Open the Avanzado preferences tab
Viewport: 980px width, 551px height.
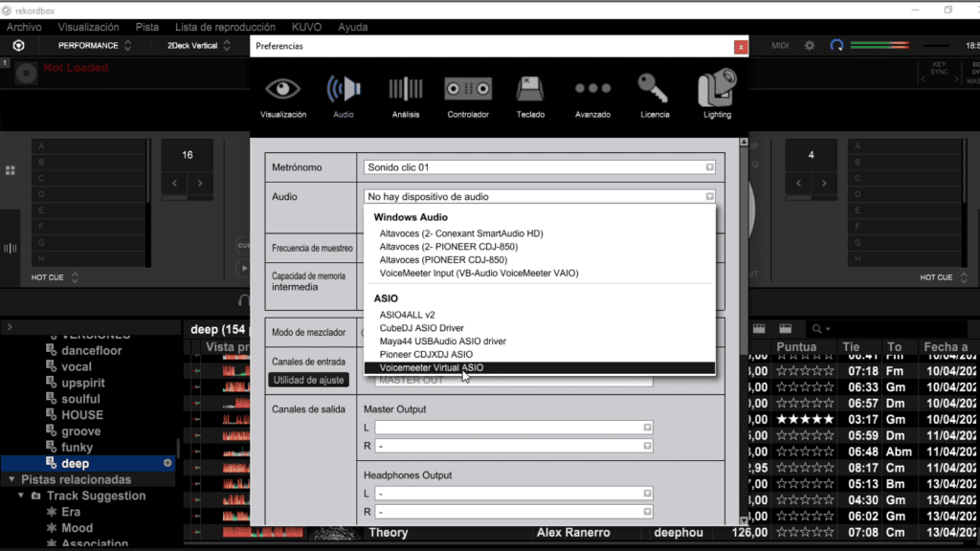(x=592, y=97)
